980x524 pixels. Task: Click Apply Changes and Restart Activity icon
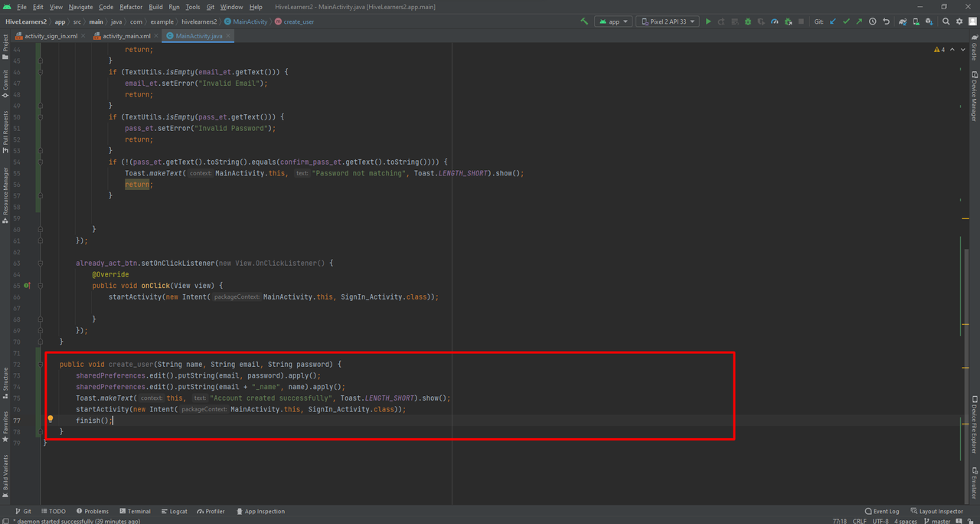point(721,21)
